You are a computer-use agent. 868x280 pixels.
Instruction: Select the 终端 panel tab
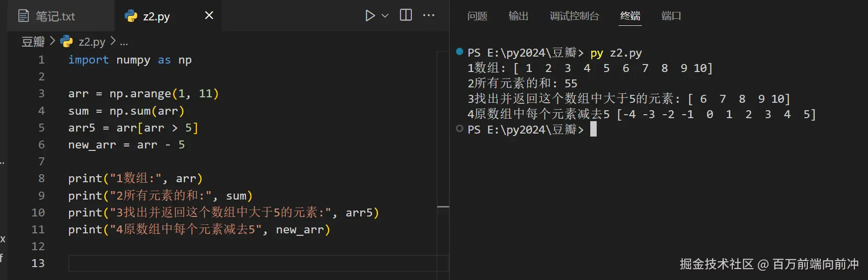tap(631, 16)
